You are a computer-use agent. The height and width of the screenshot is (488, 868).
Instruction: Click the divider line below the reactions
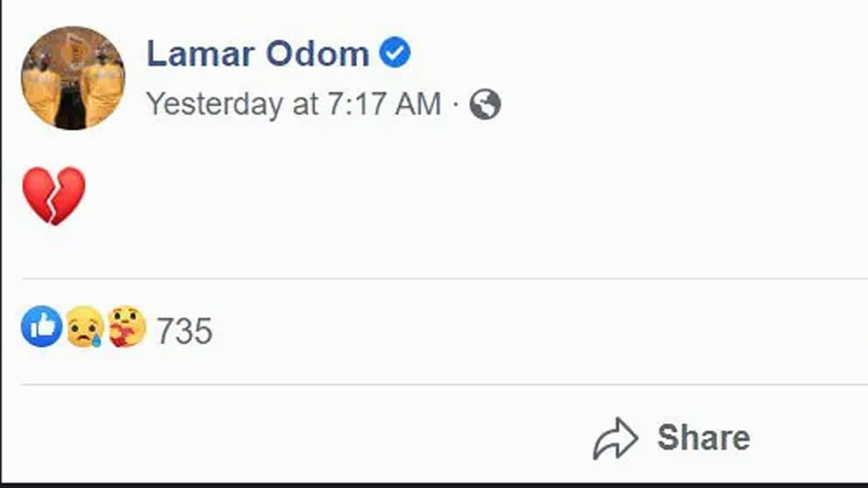[x=438, y=384]
